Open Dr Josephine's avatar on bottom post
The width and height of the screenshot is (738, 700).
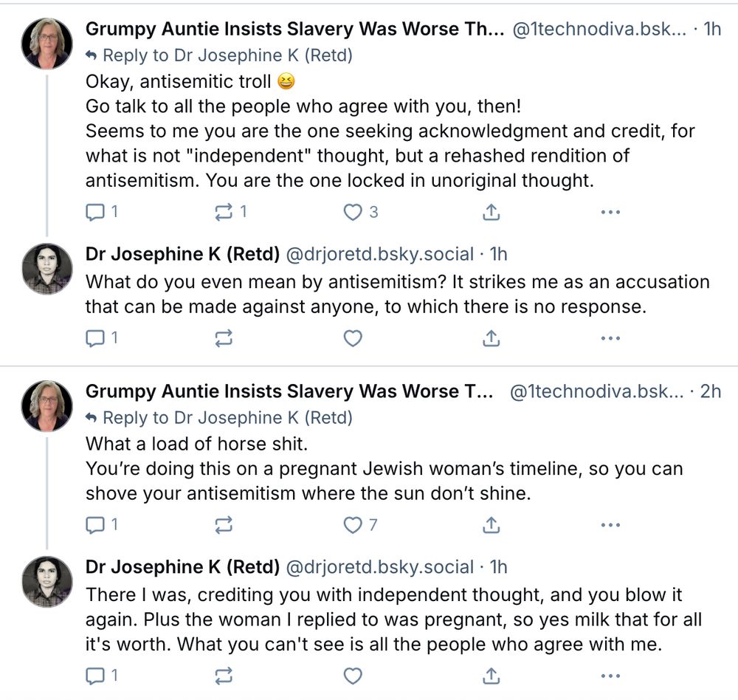pos(47,581)
